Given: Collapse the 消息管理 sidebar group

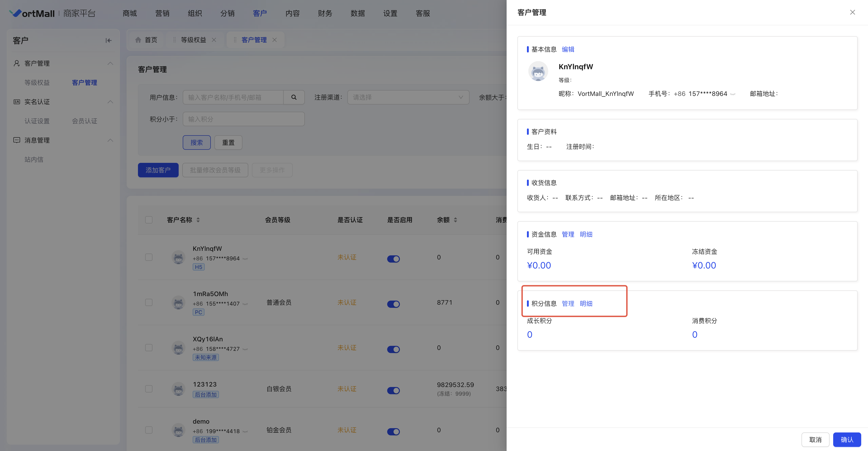Looking at the screenshot, I should (110, 140).
